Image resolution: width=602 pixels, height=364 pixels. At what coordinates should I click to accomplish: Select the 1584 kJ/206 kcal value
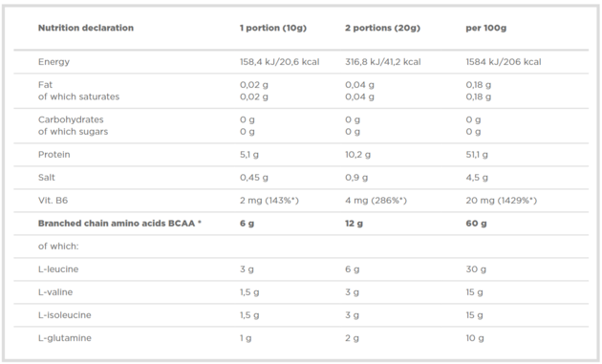(x=504, y=62)
